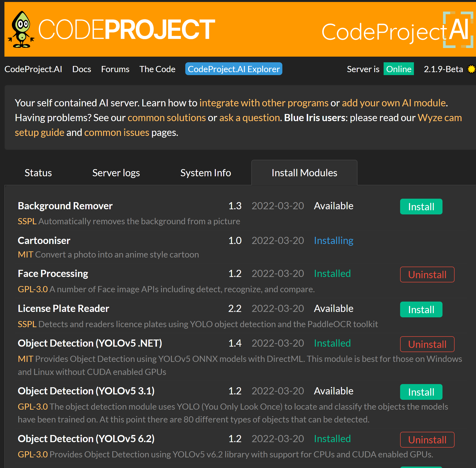This screenshot has height=468, width=476.
Task: Open The Code link in navigation
Action: click(157, 69)
